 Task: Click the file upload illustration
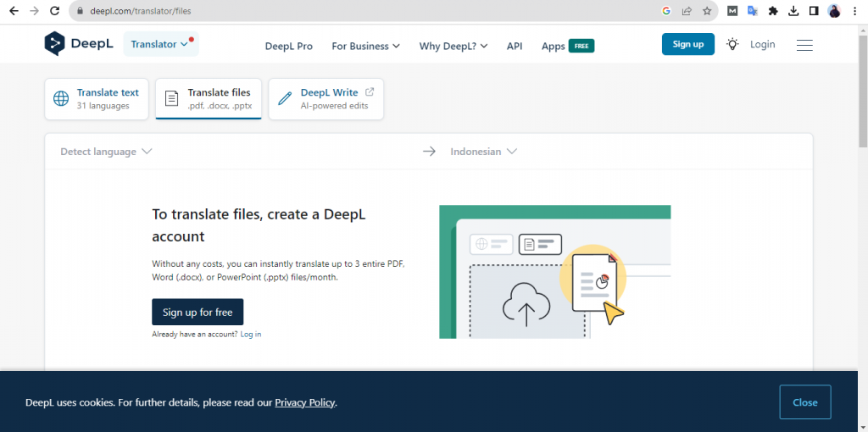point(554,272)
